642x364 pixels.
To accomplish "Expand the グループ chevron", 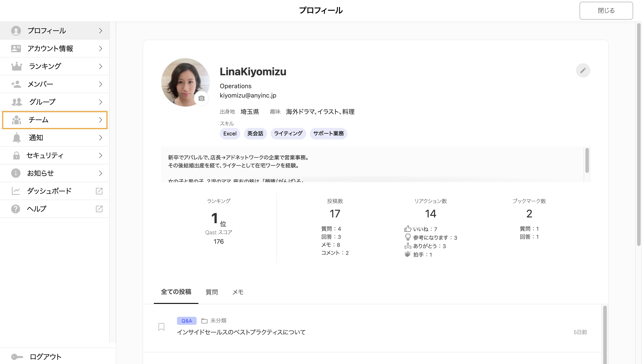I will [x=101, y=102].
